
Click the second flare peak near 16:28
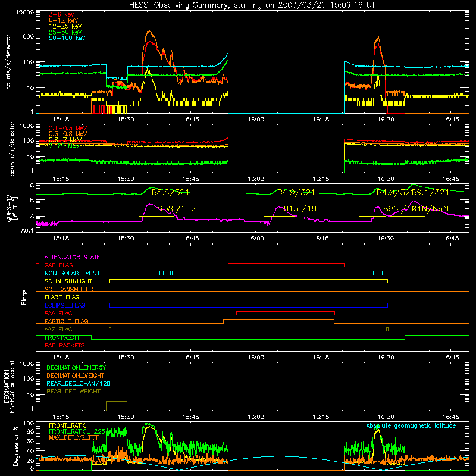(378, 37)
